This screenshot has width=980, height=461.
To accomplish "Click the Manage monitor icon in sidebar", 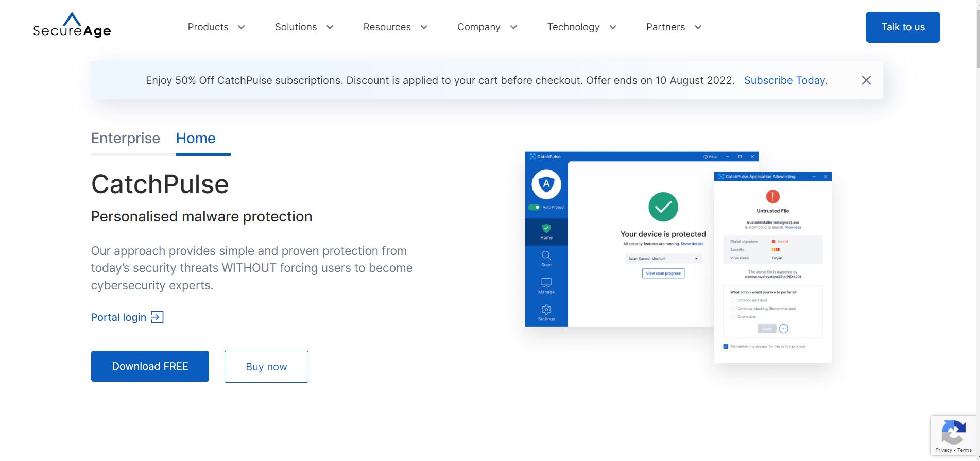I will point(546,283).
